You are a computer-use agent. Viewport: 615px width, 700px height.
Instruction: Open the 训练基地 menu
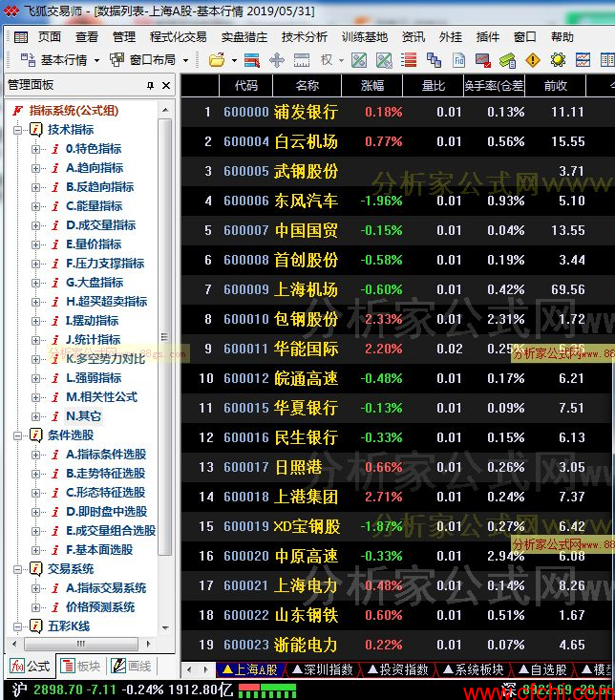pyautogui.click(x=365, y=37)
